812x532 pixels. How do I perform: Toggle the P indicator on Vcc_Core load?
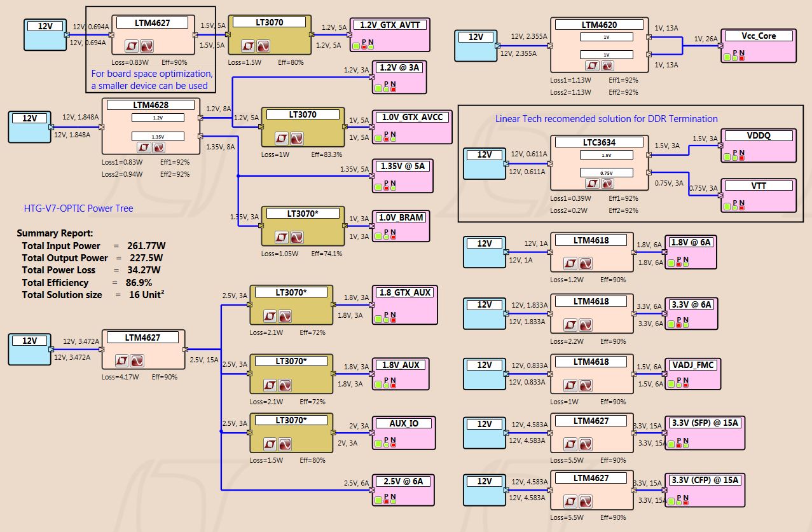click(x=734, y=57)
